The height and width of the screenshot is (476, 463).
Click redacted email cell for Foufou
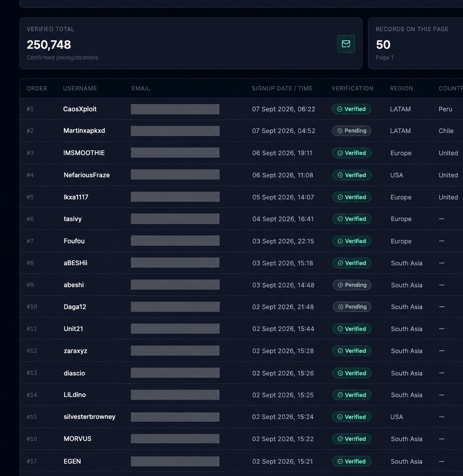175,241
